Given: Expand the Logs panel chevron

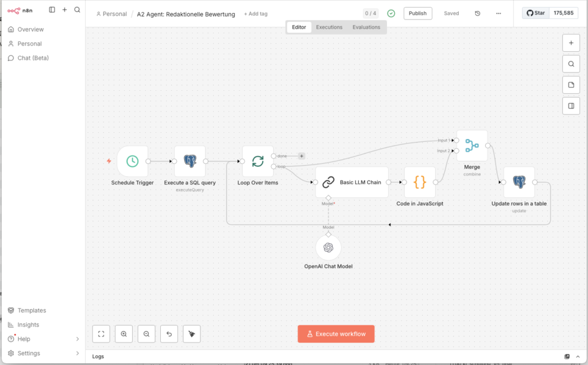Looking at the screenshot, I should pos(578,356).
